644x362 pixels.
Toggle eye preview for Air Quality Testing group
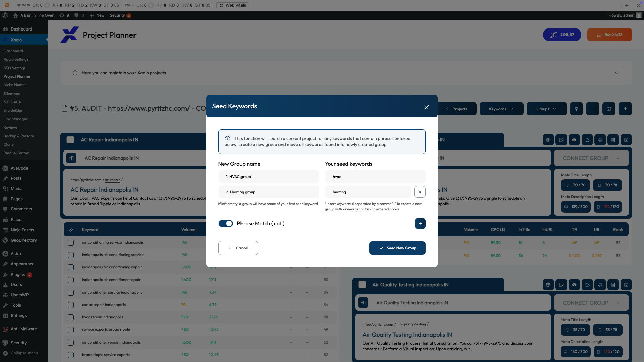tap(574, 285)
